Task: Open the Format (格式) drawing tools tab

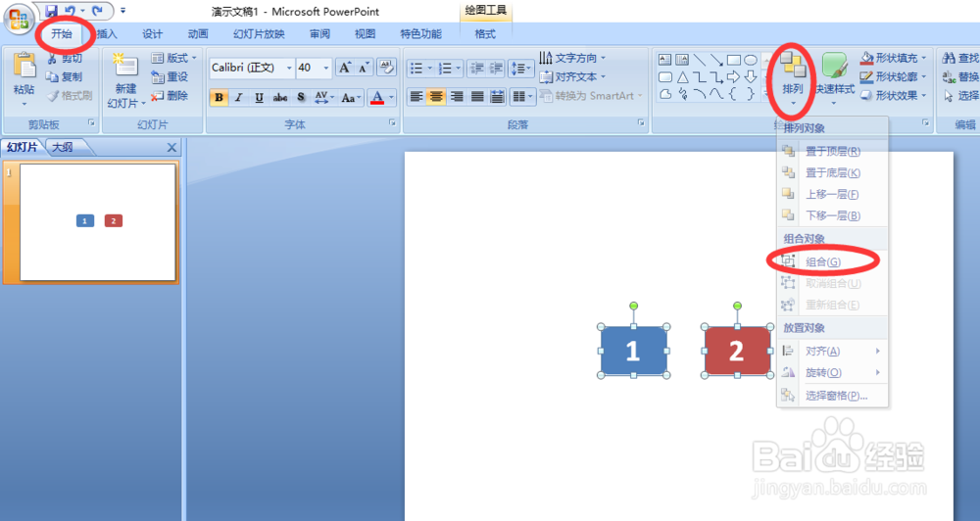Action: [x=485, y=33]
